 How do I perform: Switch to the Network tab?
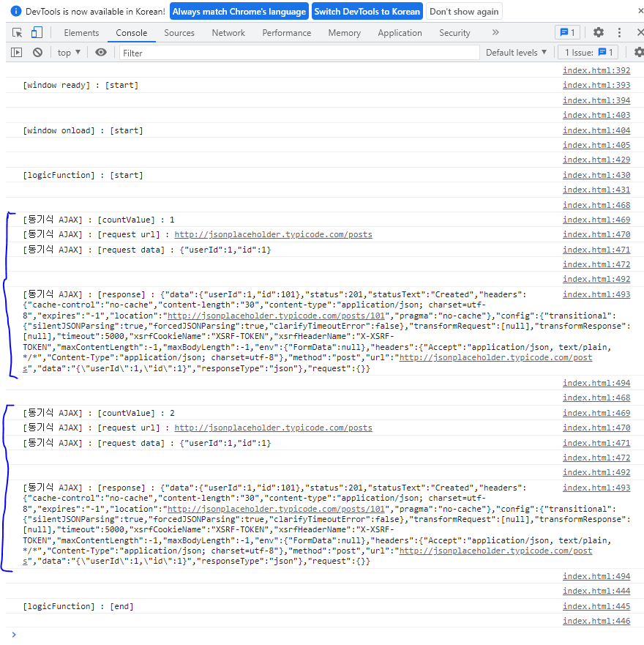(228, 33)
